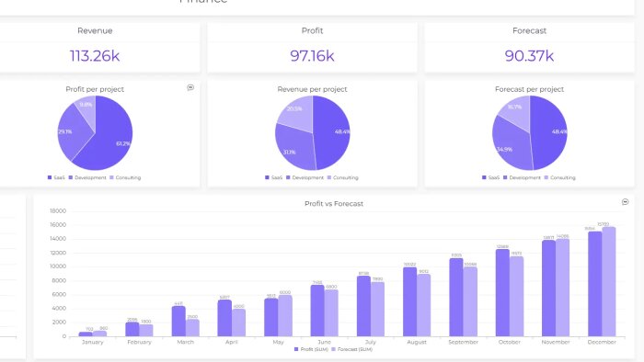Screen dimensions: 644x362
Task: Open comment icon on Profit vs Forecast
Action: (625, 202)
